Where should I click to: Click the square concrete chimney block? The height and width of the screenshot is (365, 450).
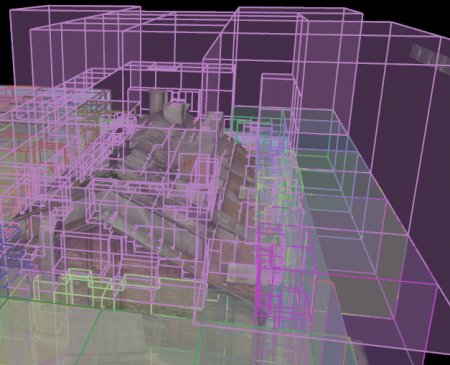[177, 112]
